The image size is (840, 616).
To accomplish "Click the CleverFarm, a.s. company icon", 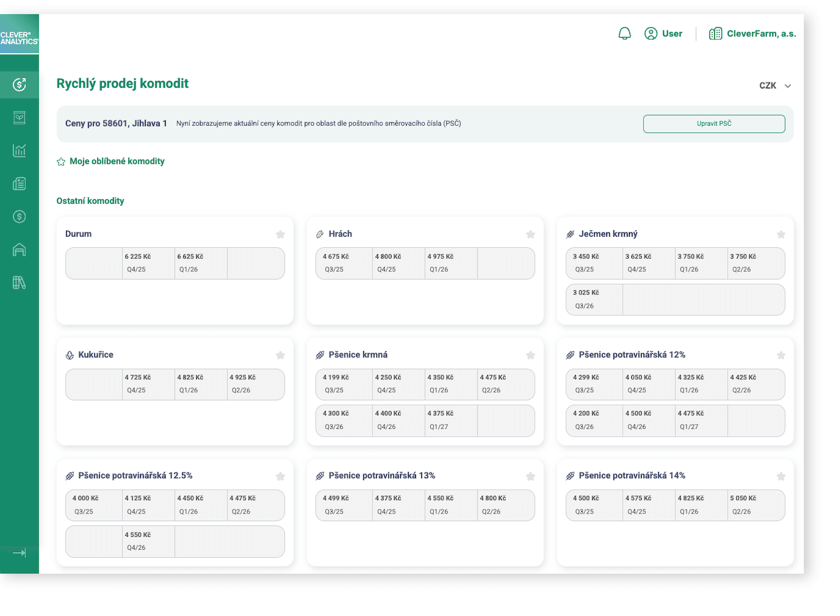I will click(x=715, y=34).
